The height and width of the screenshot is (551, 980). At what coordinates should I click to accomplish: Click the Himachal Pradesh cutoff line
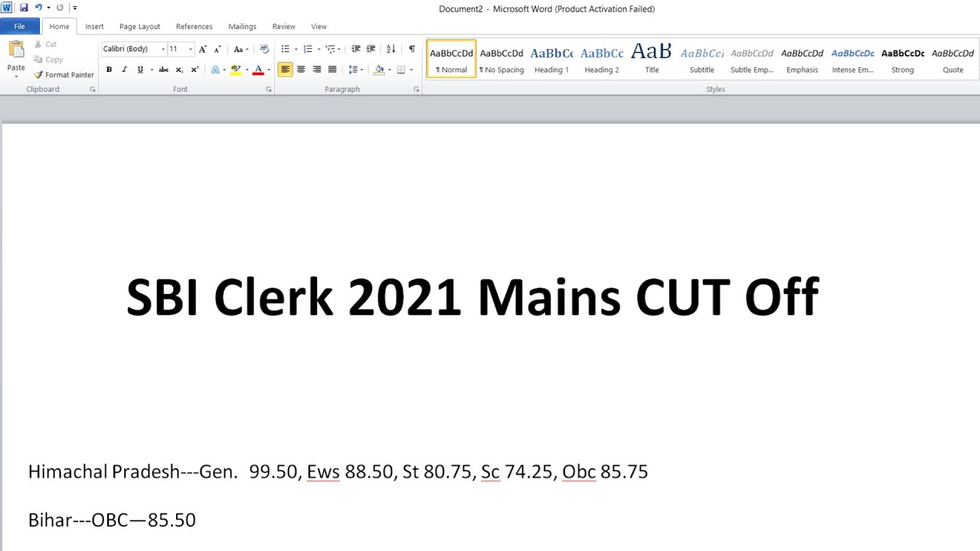click(x=338, y=471)
